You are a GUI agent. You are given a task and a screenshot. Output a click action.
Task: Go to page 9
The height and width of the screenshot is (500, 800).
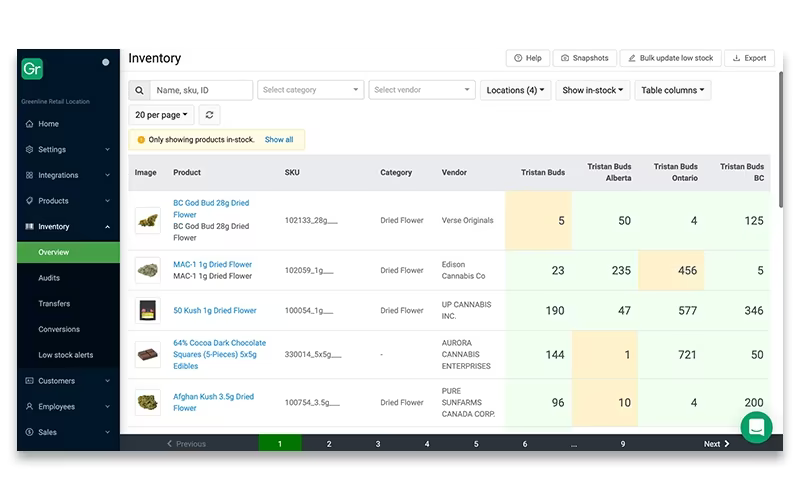(x=623, y=444)
